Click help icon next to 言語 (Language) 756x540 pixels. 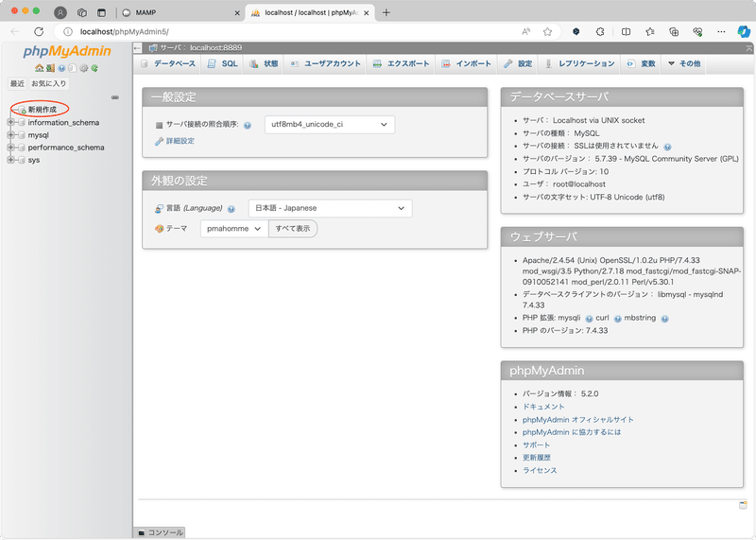click(x=232, y=209)
